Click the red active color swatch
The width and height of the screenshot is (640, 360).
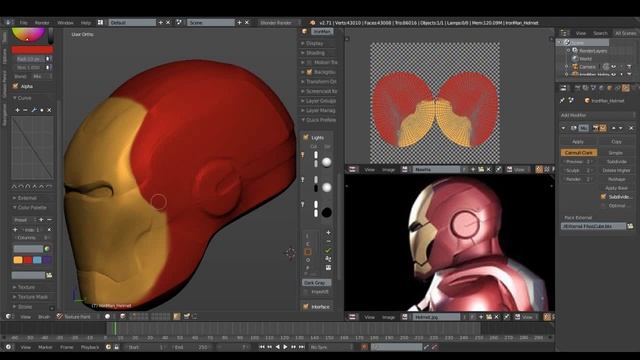click(32, 50)
